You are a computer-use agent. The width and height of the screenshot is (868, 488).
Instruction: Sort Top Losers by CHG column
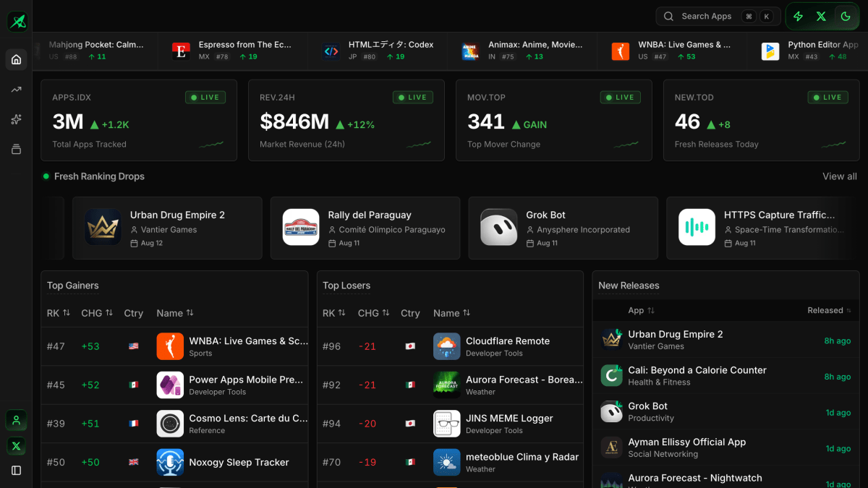(x=374, y=313)
